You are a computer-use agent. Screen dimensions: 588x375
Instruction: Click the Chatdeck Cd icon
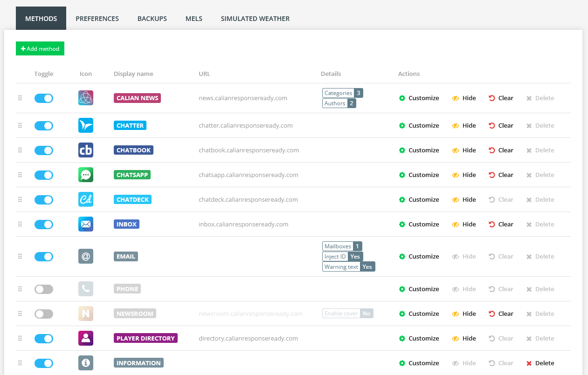86,199
